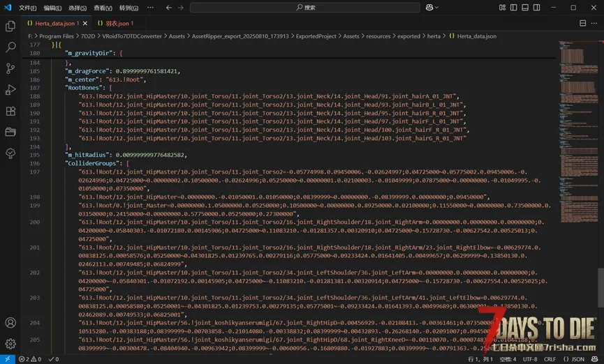
Task: Expand breadcrumb ExportedProject
Action: click(316, 36)
